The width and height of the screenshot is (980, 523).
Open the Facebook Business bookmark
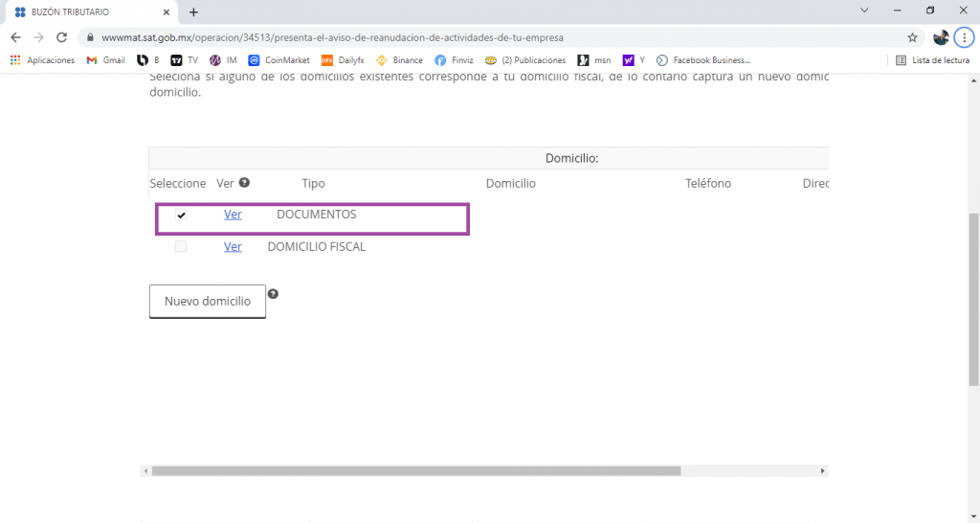coord(703,60)
